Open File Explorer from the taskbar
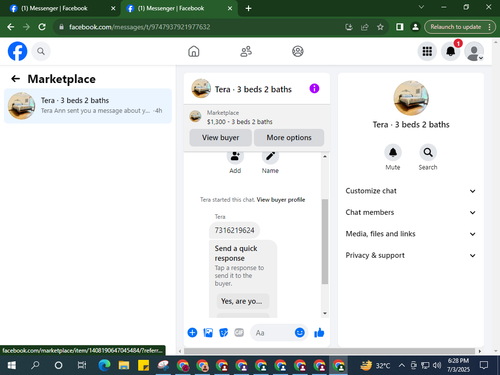 tap(124, 365)
